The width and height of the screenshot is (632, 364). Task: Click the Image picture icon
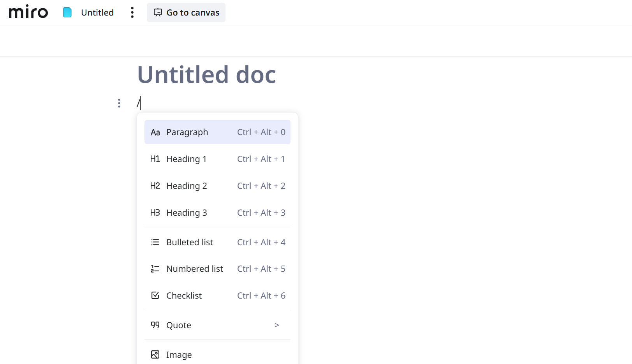point(155,355)
